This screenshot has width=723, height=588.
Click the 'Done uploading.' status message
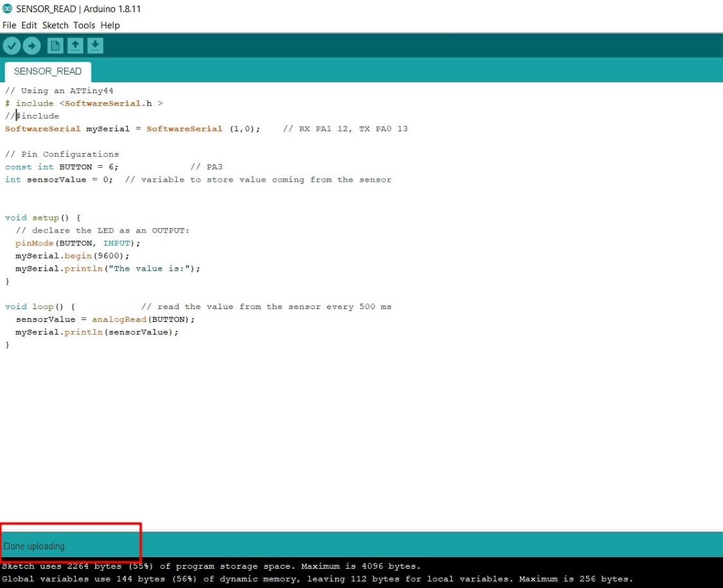(x=35, y=546)
